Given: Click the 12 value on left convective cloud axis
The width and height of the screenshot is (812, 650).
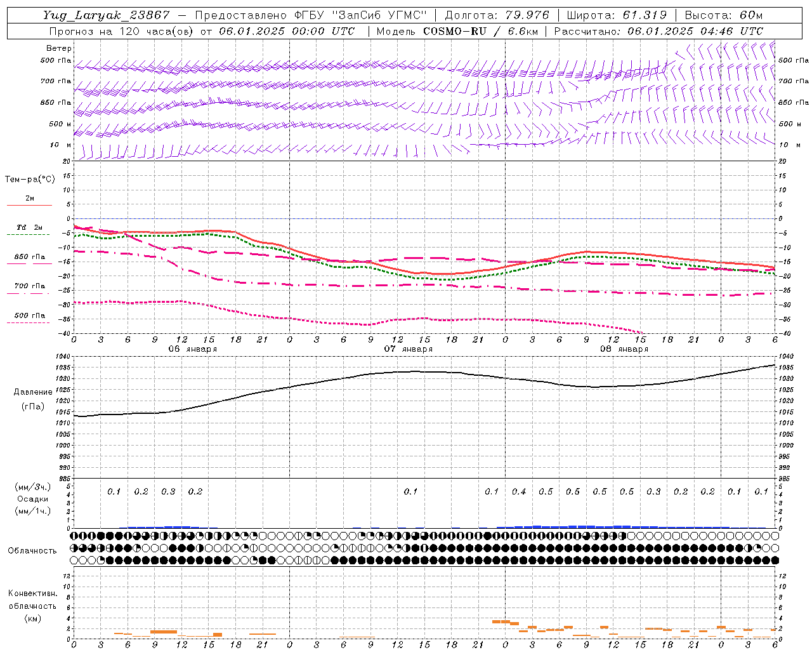Looking at the screenshot, I should tap(67, 576).
